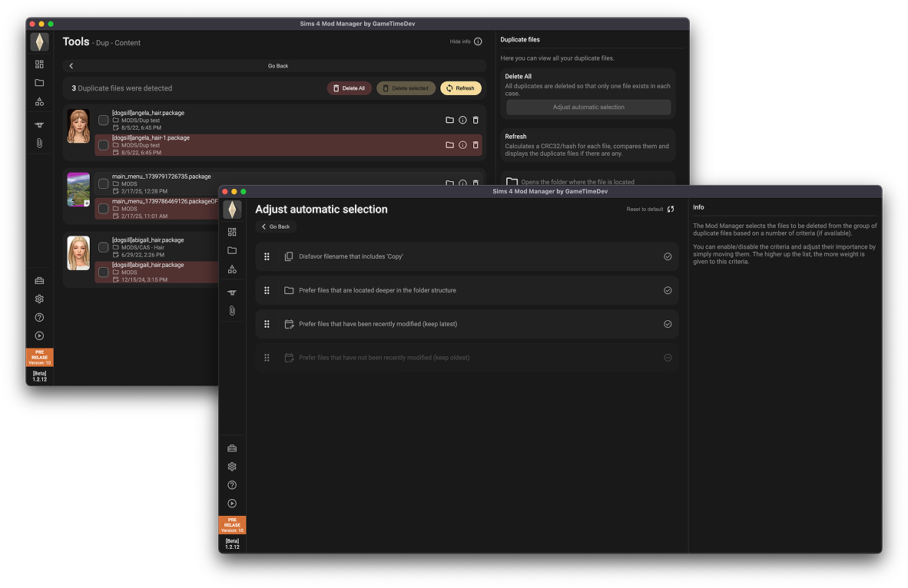Click 'Adjust automatic selection' page heading
The image size is (908, 588).
point(321,210)
